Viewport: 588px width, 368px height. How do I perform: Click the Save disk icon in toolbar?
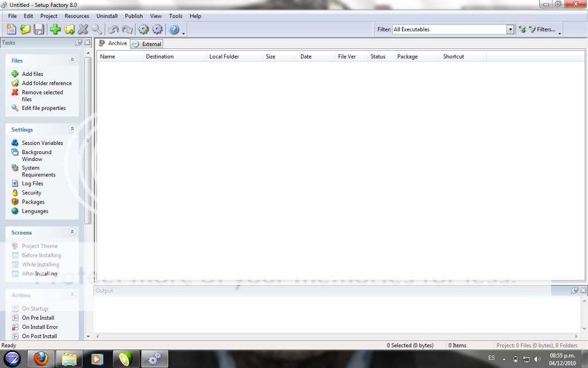point(39,29)
